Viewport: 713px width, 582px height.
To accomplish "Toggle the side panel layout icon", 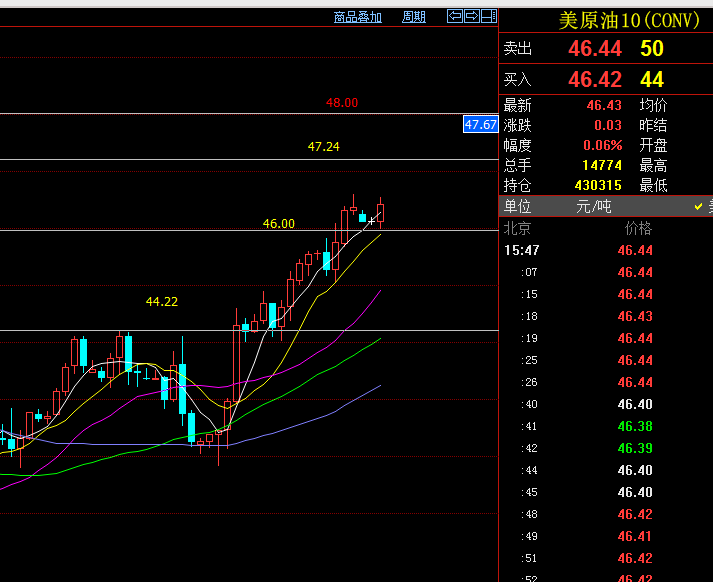I will 488,16.
